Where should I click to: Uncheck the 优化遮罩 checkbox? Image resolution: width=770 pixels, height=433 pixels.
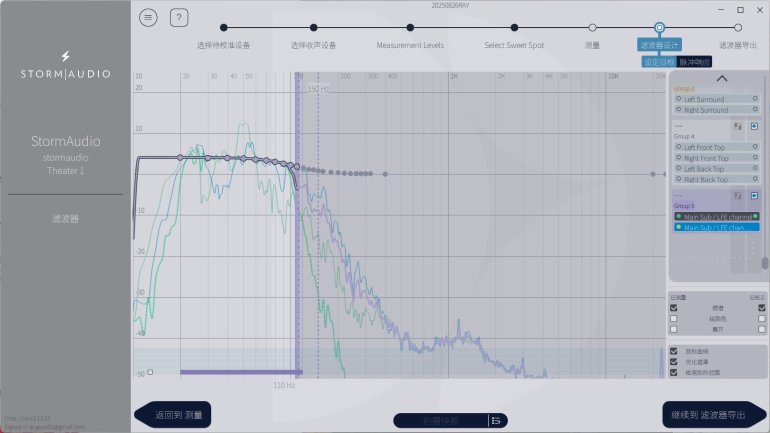674,361
